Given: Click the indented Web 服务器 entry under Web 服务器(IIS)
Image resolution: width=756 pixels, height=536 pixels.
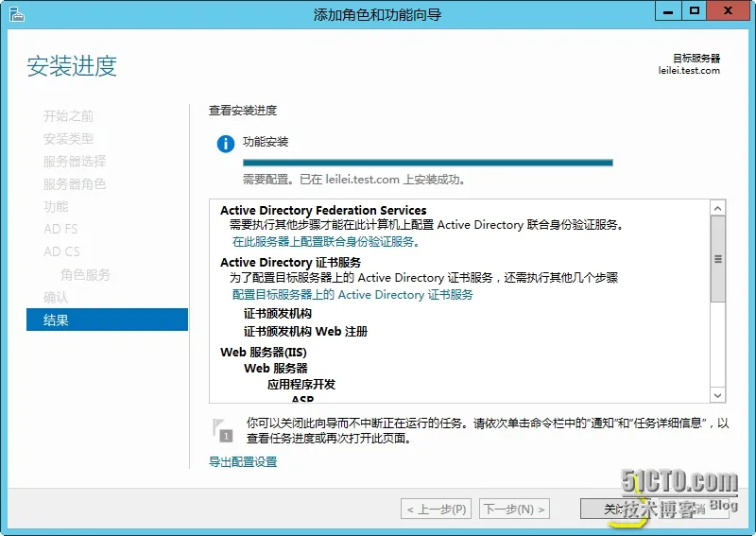Looking at the screenshot, I should click(x=276, y=368).
